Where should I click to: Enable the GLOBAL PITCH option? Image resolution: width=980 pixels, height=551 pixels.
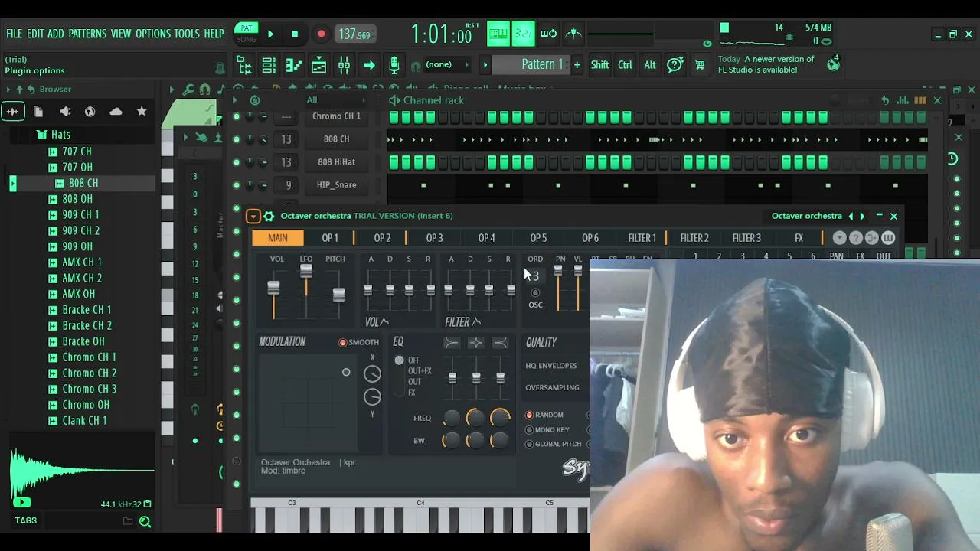pyautogui.click(x=554, y=444)
